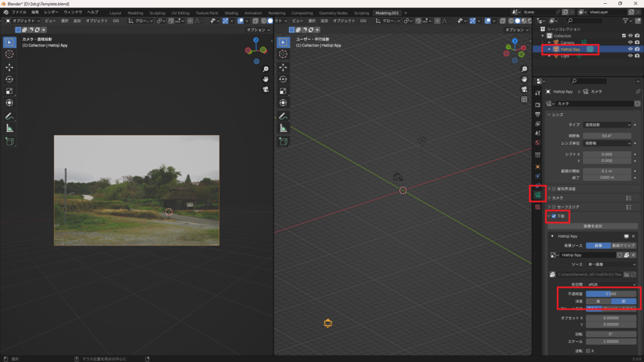Open the レンズ タイプ 透視投影 dropdown
644x362 pixels.
tap(608, 125)
